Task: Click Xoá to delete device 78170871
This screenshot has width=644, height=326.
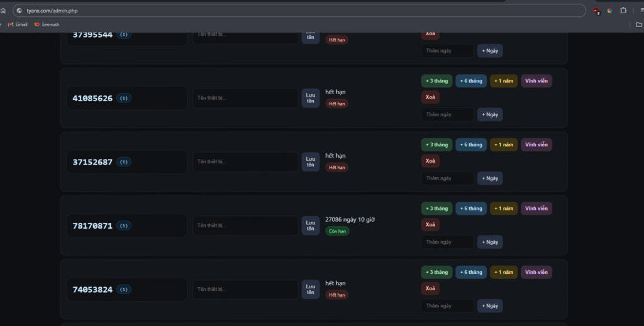Action: coord(430,224)
